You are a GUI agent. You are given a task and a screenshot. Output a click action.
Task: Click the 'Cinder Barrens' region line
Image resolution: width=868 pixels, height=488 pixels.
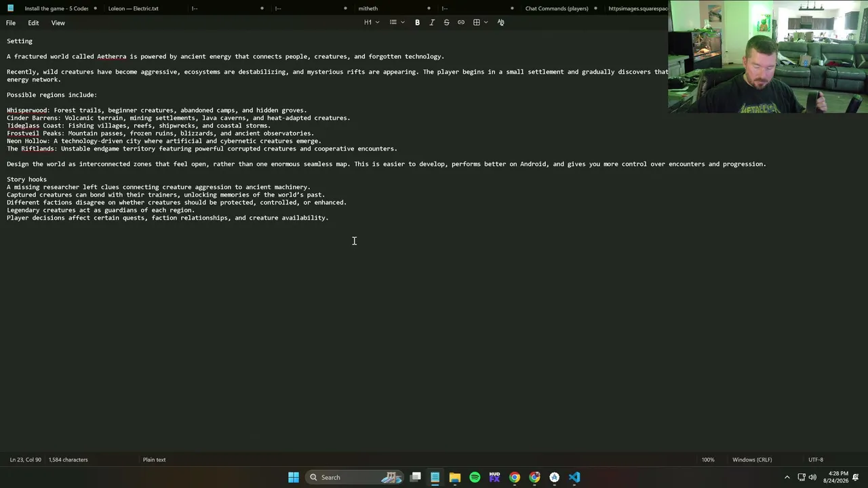click(x=178, y=118)
